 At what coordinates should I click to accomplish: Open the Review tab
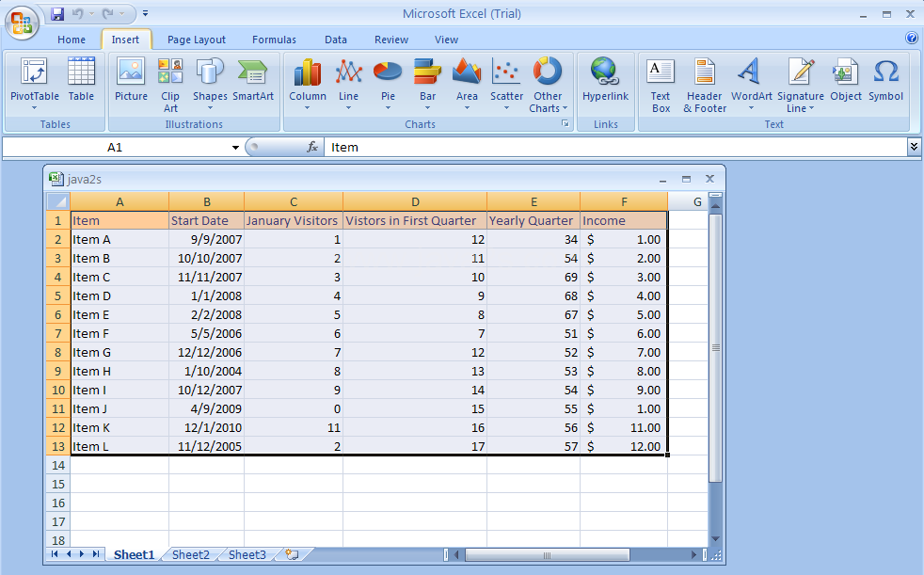tap(391, 40)
